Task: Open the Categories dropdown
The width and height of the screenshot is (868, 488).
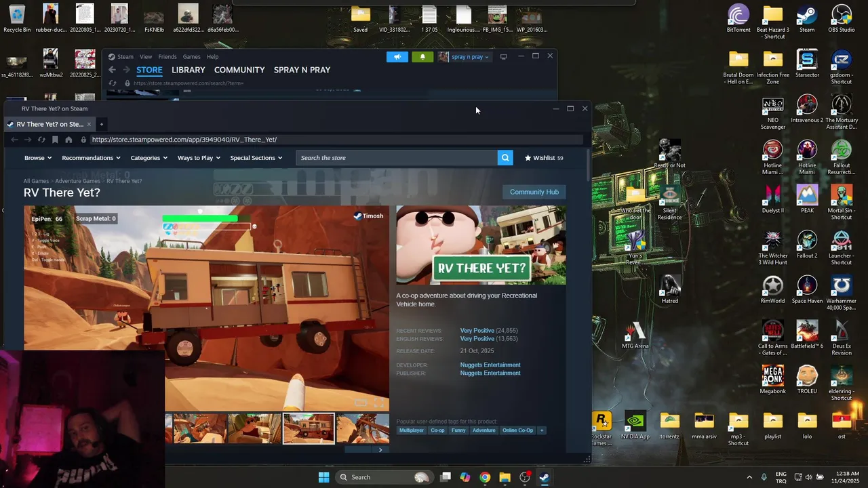Action: tap(149, 158)
